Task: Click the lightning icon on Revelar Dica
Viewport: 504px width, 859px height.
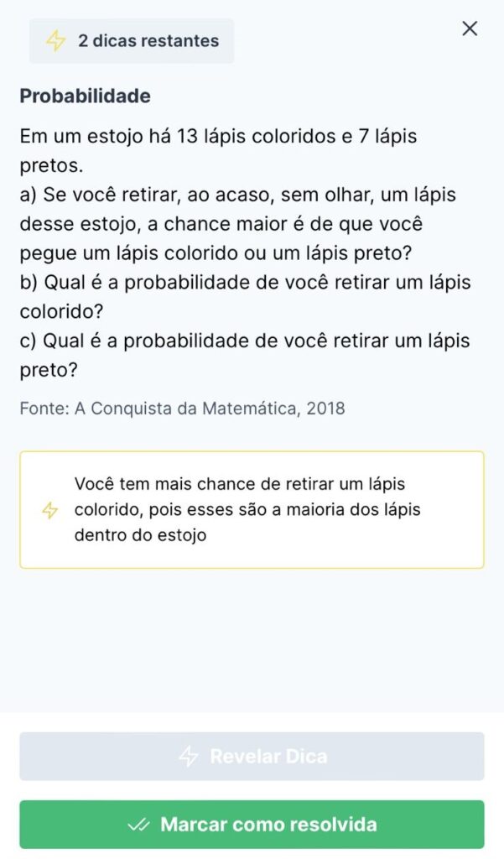Action: point(189,757)
